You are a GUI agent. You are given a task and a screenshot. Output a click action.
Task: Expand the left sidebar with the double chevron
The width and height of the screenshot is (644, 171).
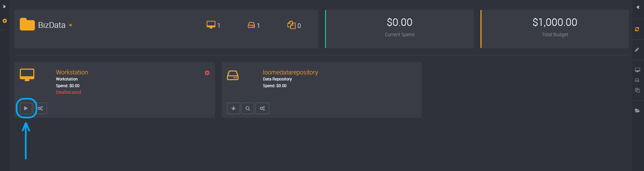4,6
